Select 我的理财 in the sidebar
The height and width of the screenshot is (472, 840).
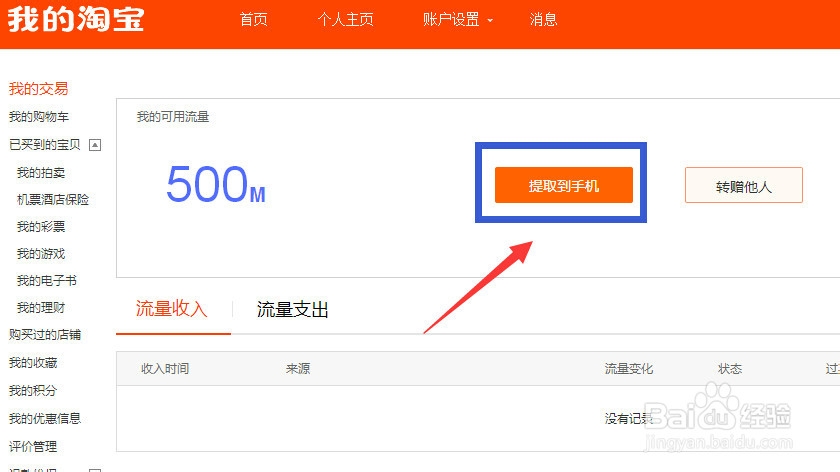click(41, 308)
